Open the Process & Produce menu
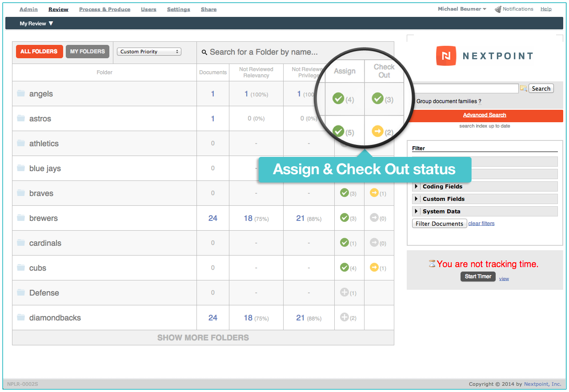The height and width of the screenshot is (392, 569). [104, 9]
